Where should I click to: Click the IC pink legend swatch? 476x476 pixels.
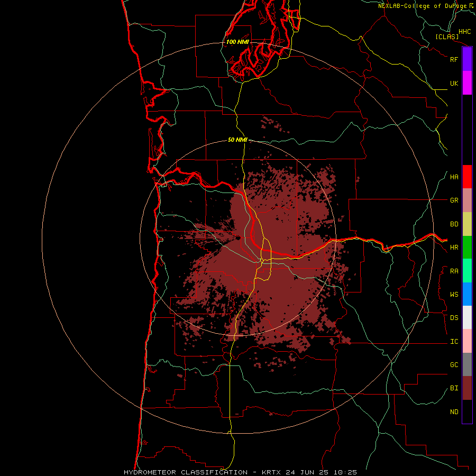467,341
